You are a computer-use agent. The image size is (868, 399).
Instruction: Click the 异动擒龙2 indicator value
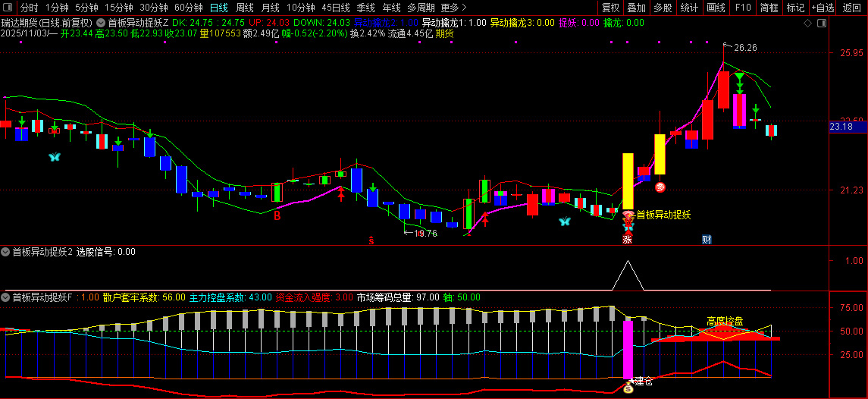[387, 23]
